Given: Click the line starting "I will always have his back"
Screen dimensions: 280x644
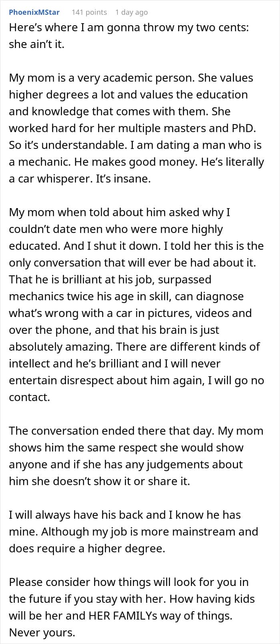Looking at the screenshot, I should click(125, 515).
